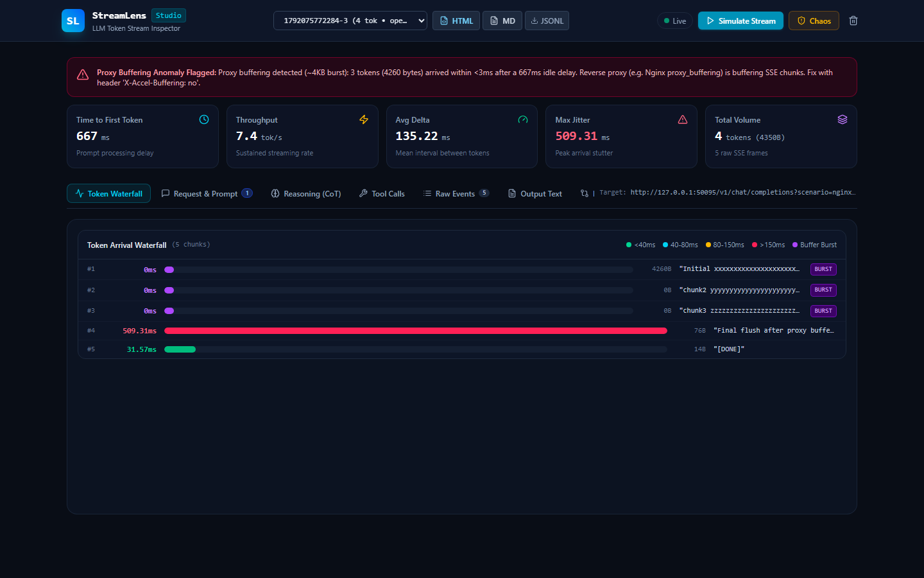Click the BURST badge on chunk2 row
Image resolution: width=924 pixels, height=578 pixels.
tap(823, 290)
